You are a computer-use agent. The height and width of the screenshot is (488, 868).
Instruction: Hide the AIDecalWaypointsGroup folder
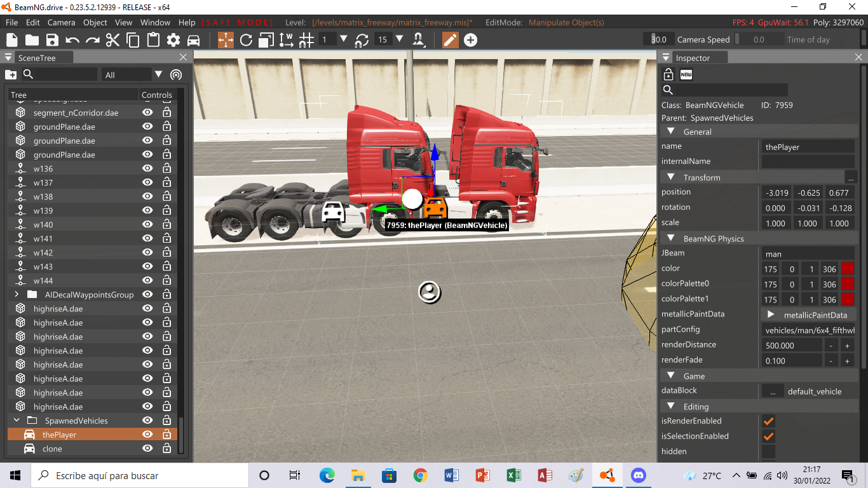147,294
